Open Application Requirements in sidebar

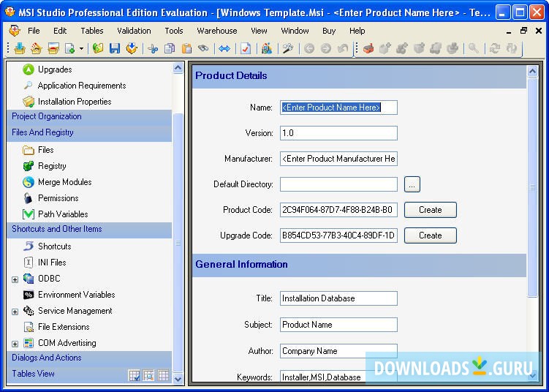tap(82, 86)
